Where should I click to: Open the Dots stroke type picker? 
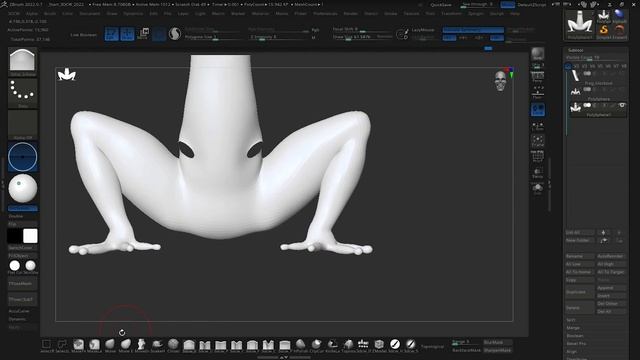[22, 93]
